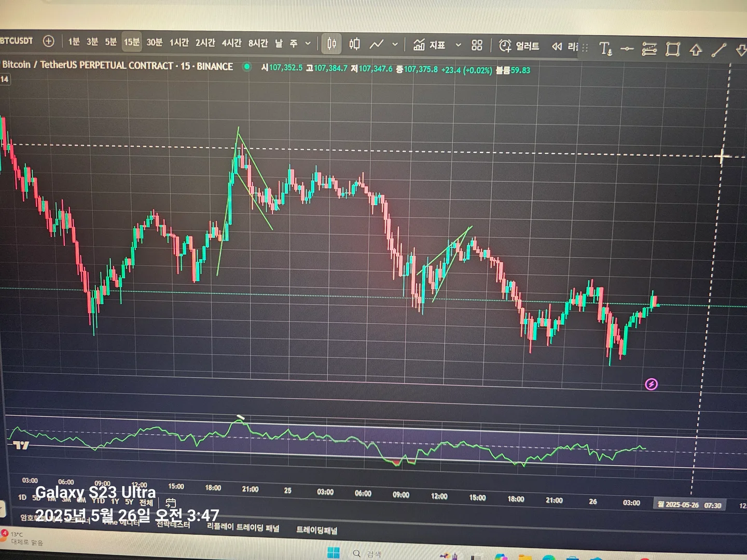Open the BTCUSDT symbol search
The height and width of the screenshot is (560, 747).
(17, 40)
